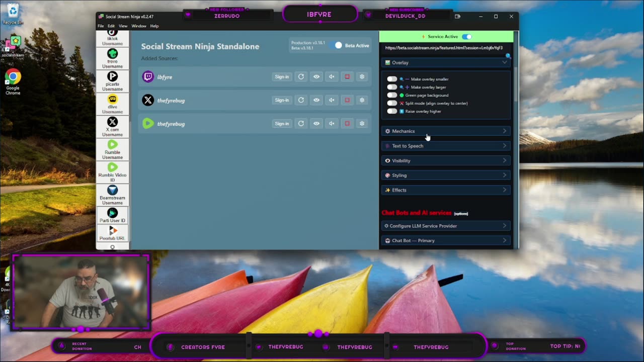Expand the Styling section

point(446,175)
